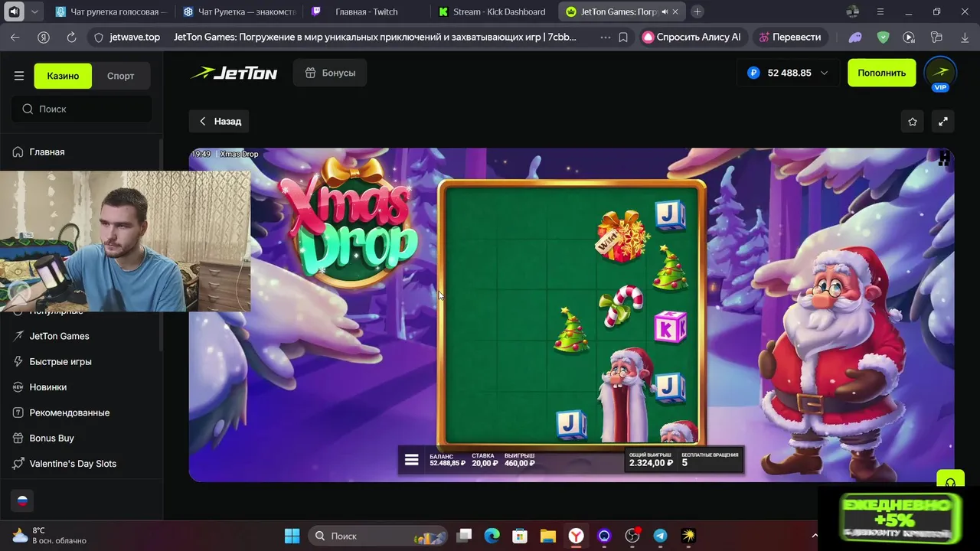Click the streamer webcam overlay

(125, 241)
